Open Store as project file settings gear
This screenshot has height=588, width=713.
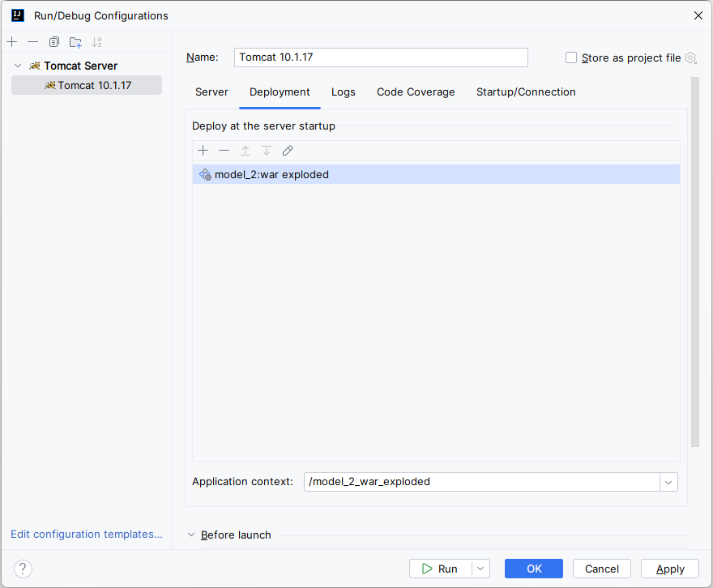tap(690, 58)
